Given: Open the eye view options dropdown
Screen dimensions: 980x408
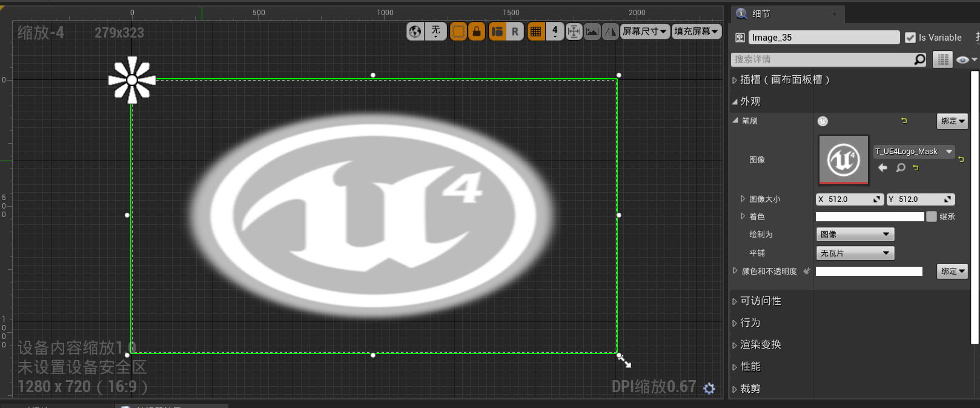Looking at the screenshot, I should [x=966, y=59].
